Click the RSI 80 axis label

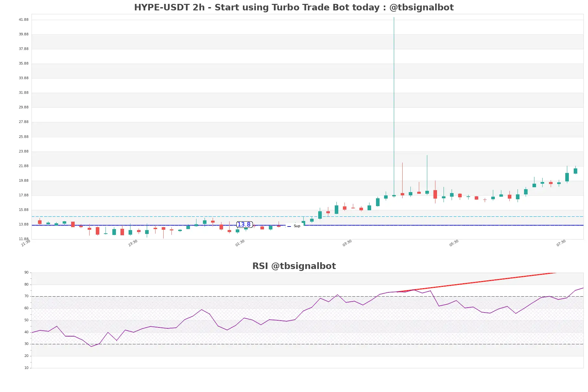(26, 285)
